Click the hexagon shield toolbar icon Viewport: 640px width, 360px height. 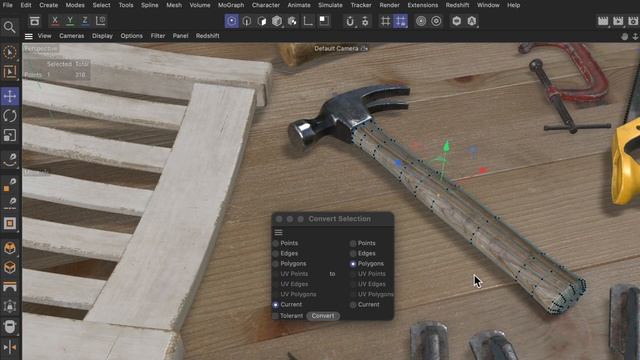pos(456,21)
